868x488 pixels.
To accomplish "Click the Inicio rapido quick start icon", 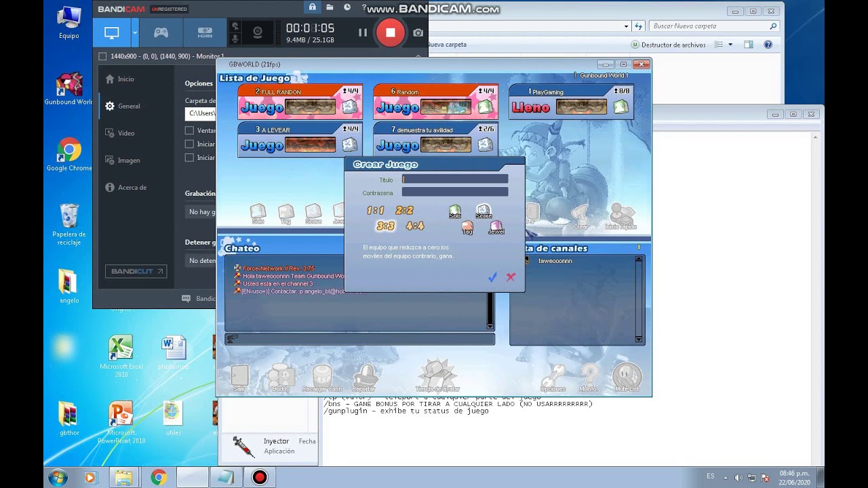I will 621,216.
